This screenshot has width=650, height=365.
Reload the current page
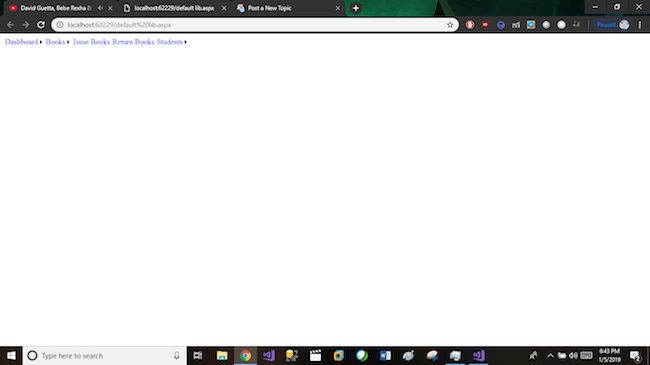coord(41,25)
